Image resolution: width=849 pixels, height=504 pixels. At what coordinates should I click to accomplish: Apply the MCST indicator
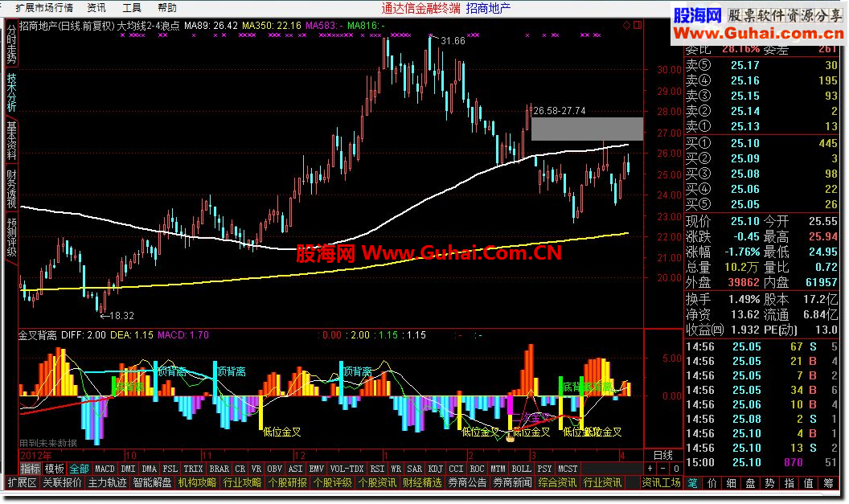point(568,469)
